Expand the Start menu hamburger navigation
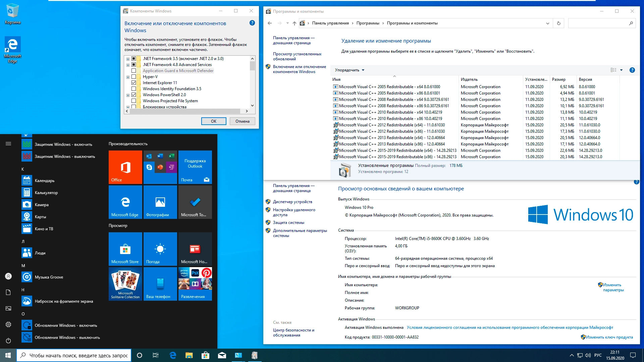 [x=8, y=143]
